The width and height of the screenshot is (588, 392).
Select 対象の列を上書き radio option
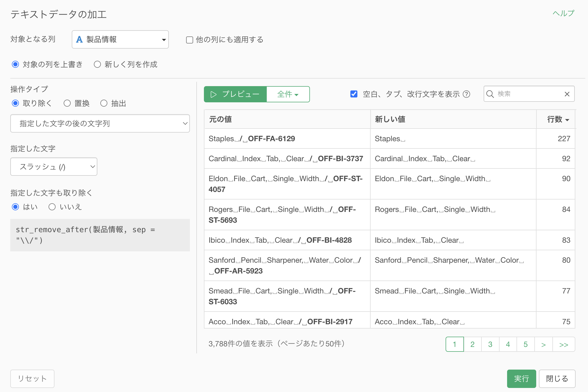[x=15, y=64]
